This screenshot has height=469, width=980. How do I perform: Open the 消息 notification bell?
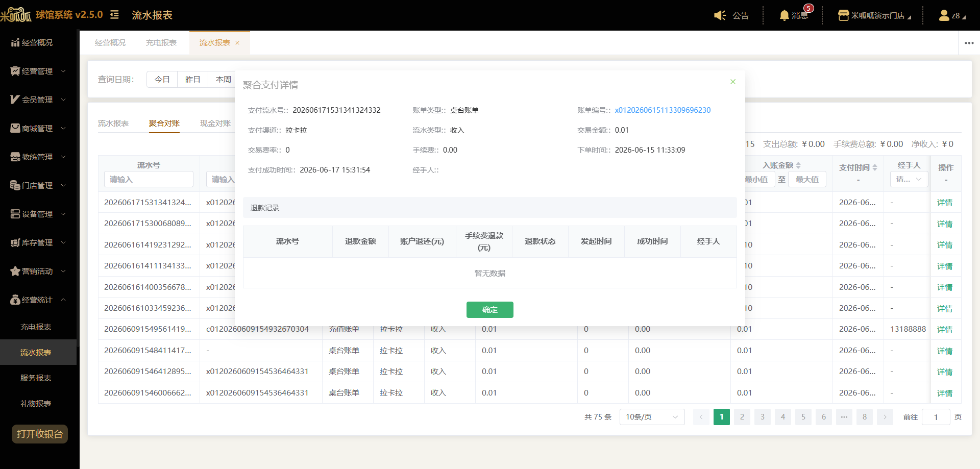point(785,15)
